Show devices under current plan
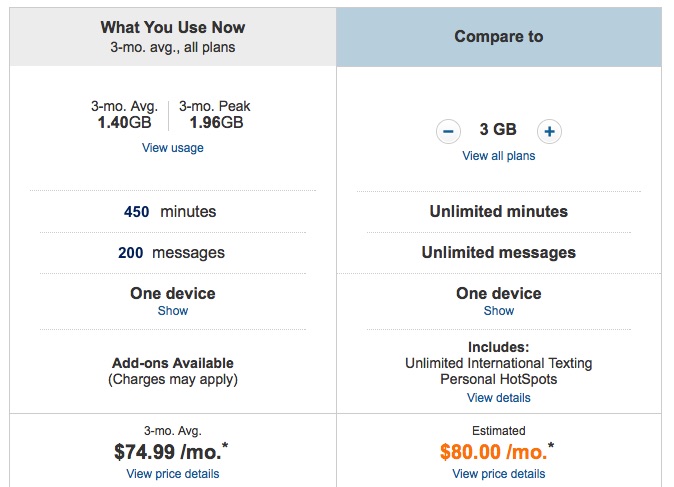Screen dimensions: 674x487 (x=173, y=310)
